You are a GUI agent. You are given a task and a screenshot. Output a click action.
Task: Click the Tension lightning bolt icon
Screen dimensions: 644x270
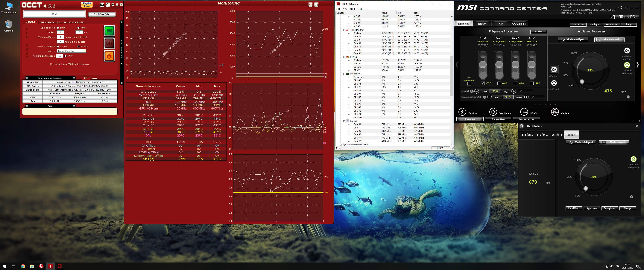(x=462, y=112)
